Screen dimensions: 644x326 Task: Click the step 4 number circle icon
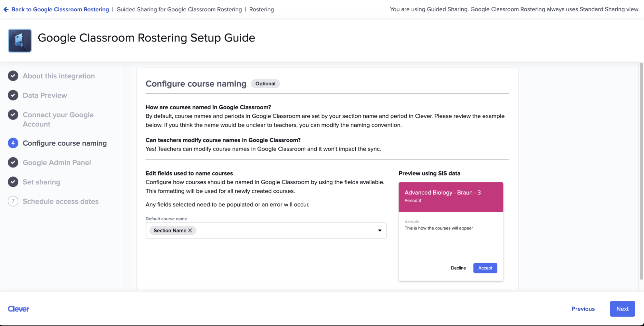pos(13,143)
